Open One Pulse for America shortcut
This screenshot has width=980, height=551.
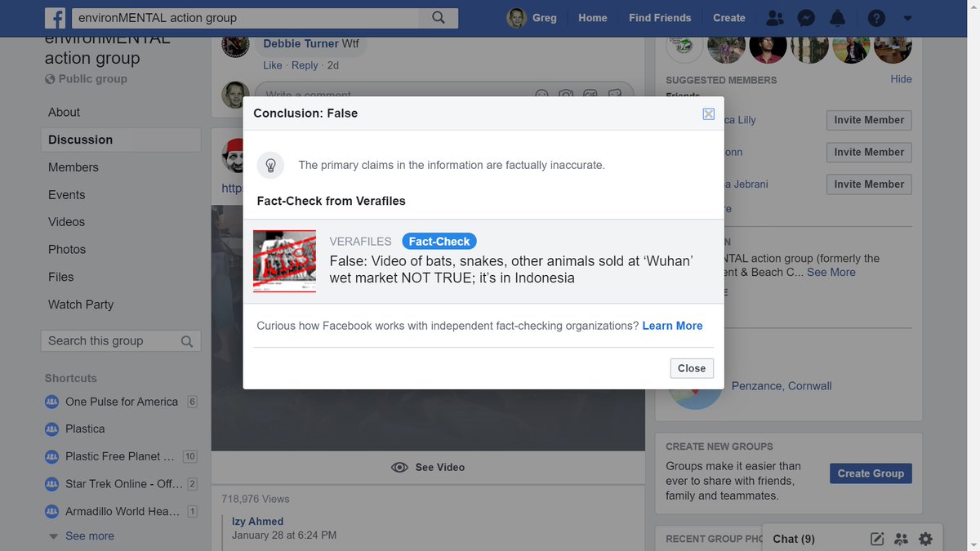122,402
